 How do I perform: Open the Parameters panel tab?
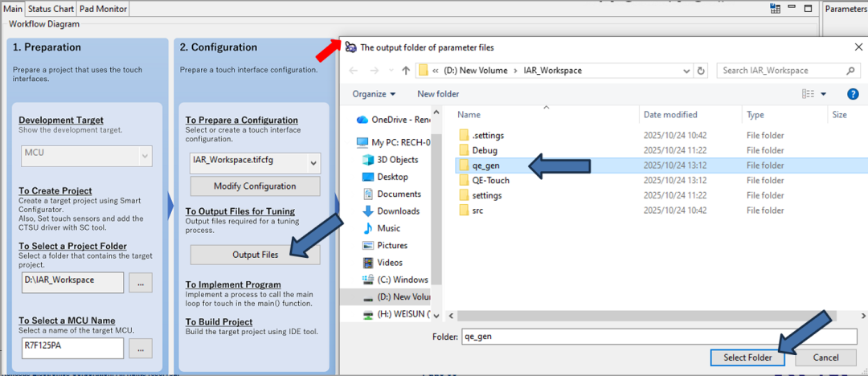(x=845, y=9)
